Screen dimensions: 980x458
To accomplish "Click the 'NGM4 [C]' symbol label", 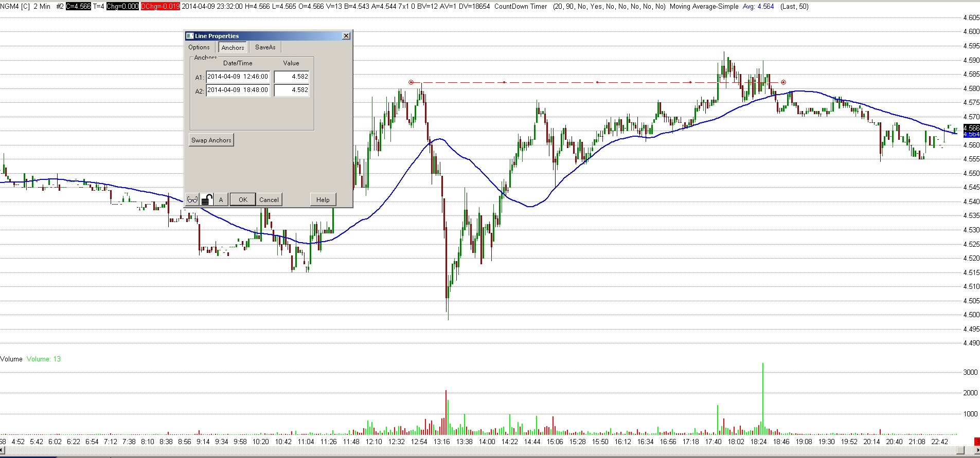I will (15, 7).
